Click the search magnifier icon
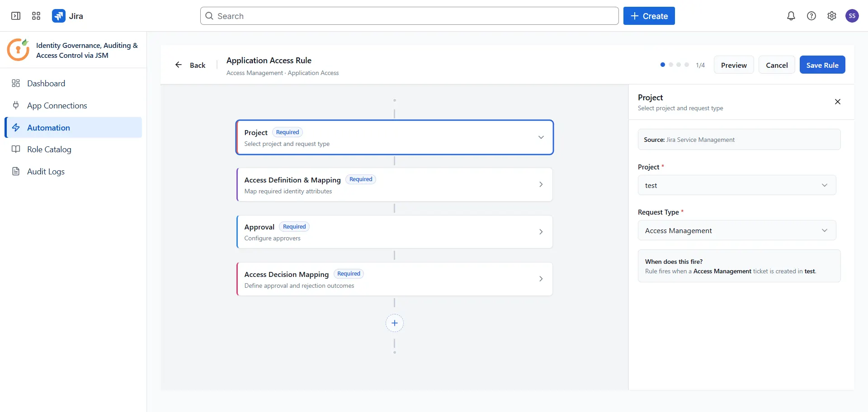Screen dimensions: 868x412 (209, 16)
